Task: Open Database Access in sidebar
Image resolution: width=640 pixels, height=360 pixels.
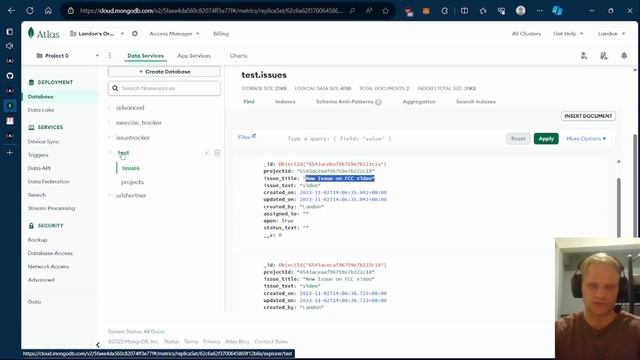Action: [50, 253]
